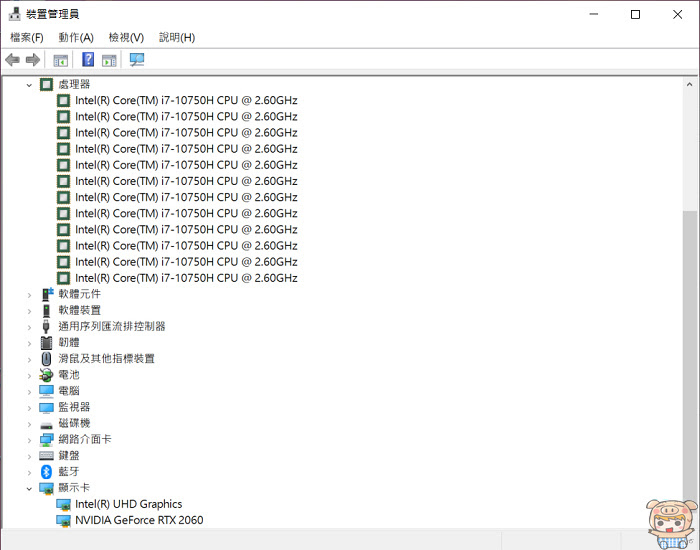The height and width of the screenshot is (550, 700).
Task: Click the scrollbar up arrow
Action: pyautogui.click(x=689, y=84)
